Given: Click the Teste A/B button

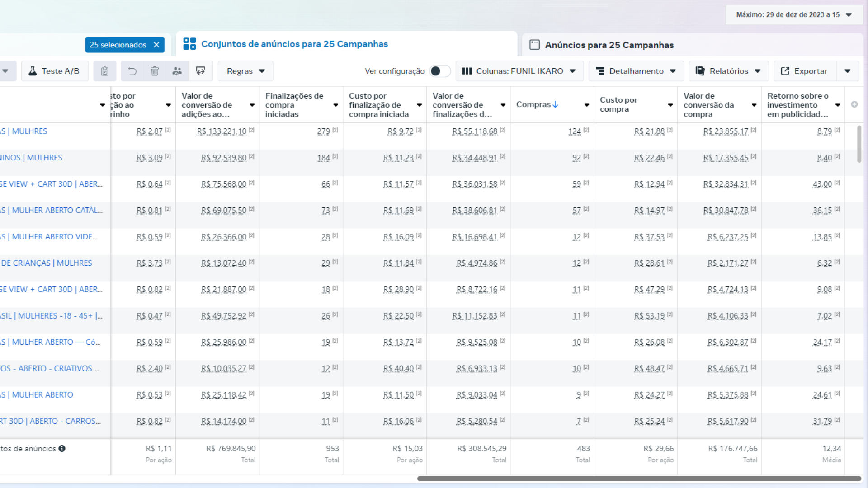Looking at the screenshot, I should [54, 71].
